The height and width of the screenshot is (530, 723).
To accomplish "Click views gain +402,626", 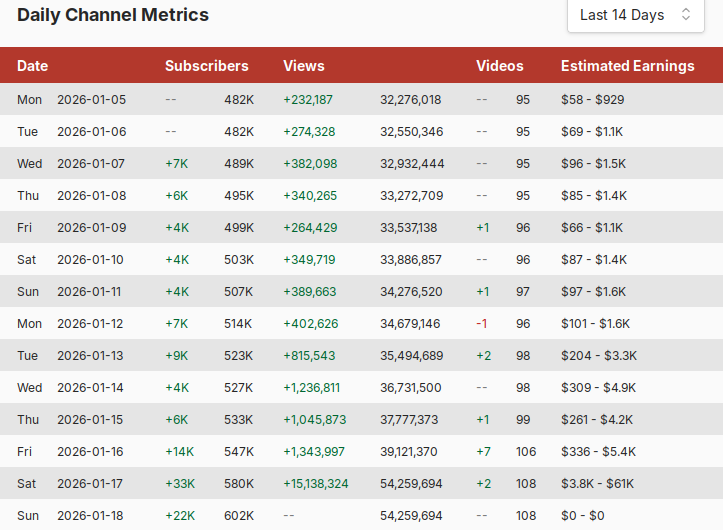I will pyautogui.click(x=311, y=324).
